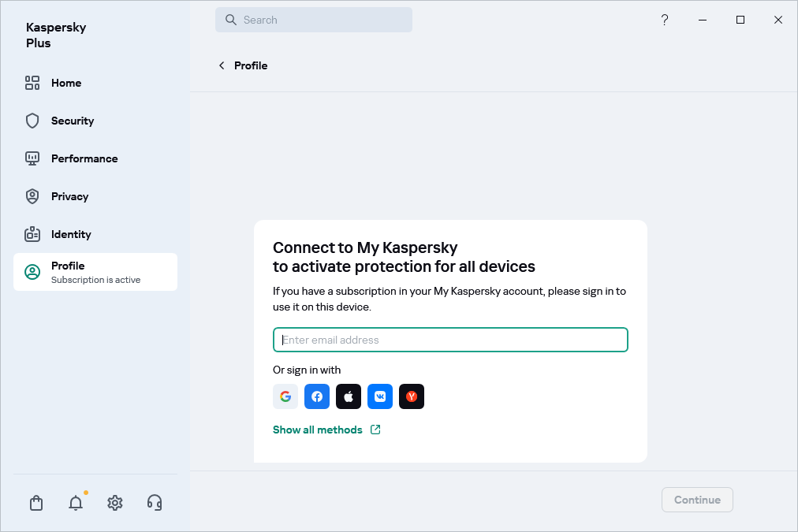Sign in with Facebook

(x=316, y=396)
